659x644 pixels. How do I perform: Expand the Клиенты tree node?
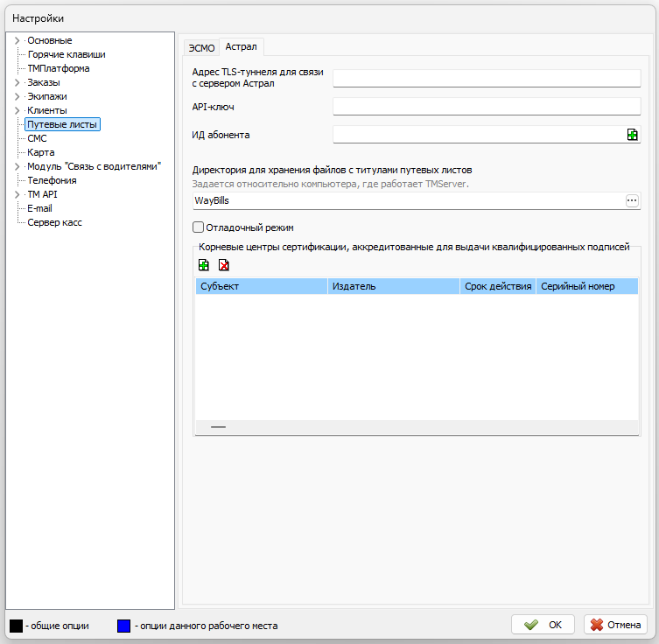(x=17, y=110)
